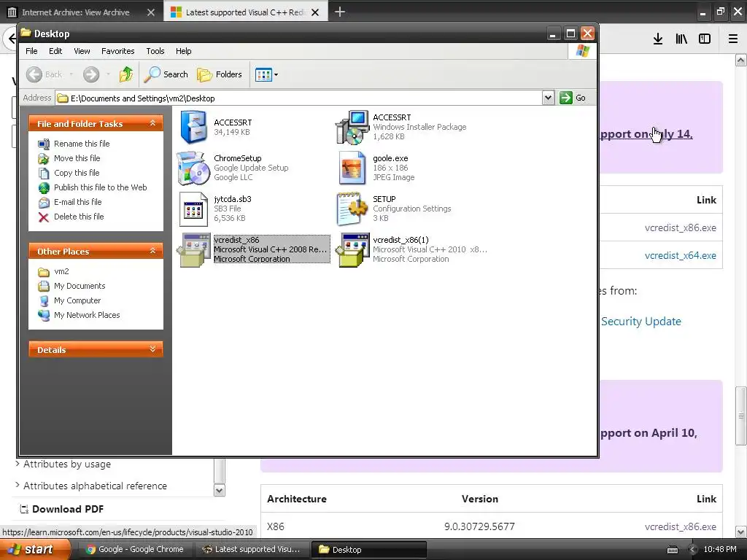Viewport: 747px width, 560px height.
Task: Click the Go button beside address bar
Action: (x=573, y=98)
